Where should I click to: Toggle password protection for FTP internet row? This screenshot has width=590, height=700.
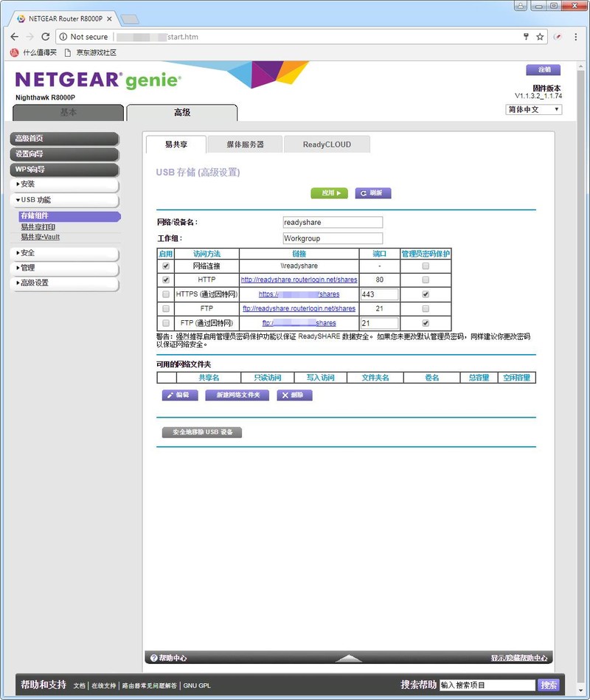pyautogui.click(x=426, y=323)
